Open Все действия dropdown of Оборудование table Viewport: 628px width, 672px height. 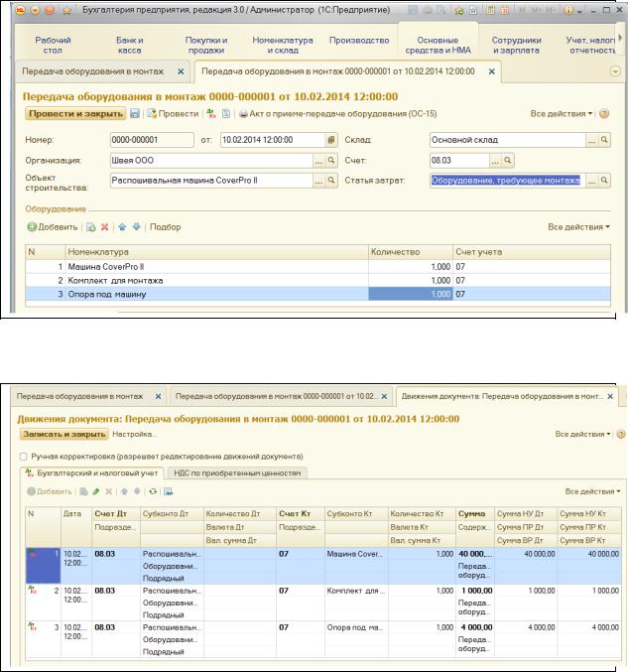click(x=578, y=227)
